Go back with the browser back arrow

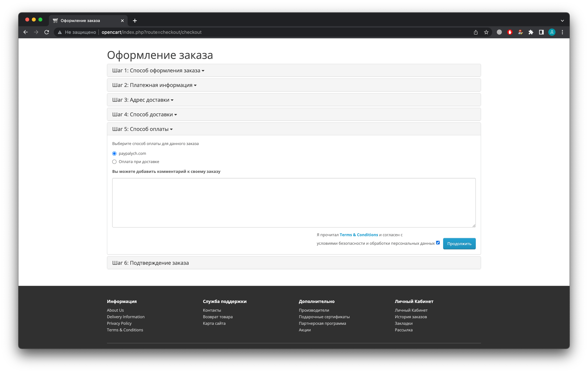[25, 32]
